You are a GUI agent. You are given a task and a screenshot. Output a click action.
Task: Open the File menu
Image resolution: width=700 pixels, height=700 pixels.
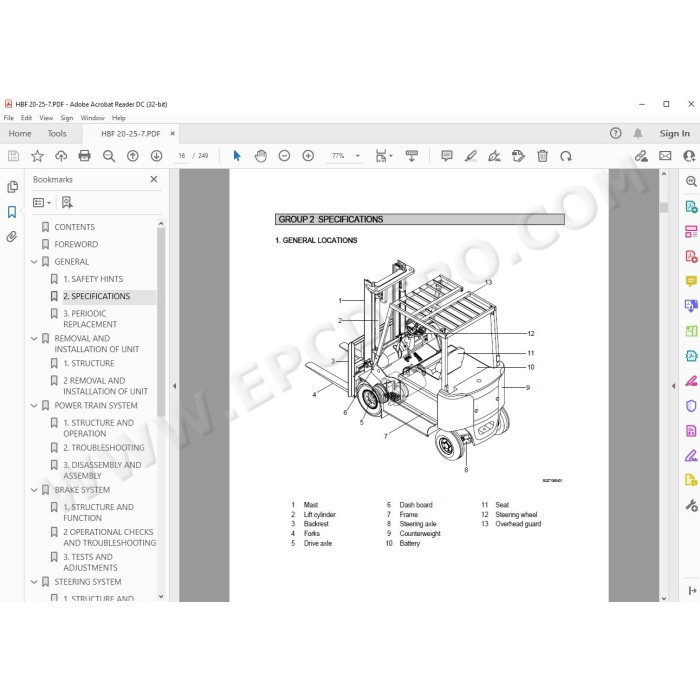(8, 118)
